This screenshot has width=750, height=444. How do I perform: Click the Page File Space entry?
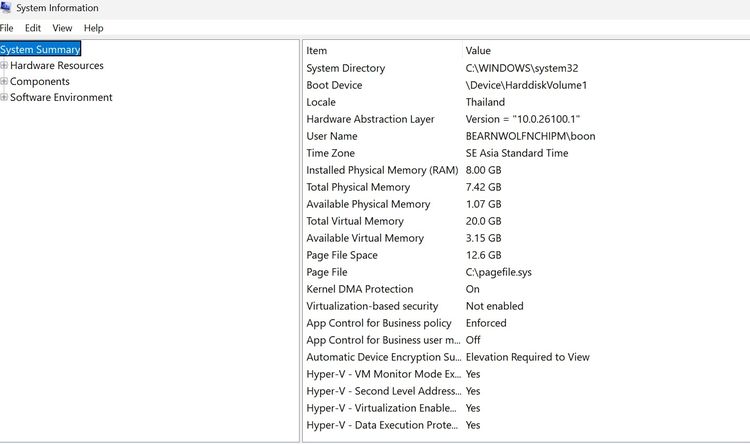342,255
